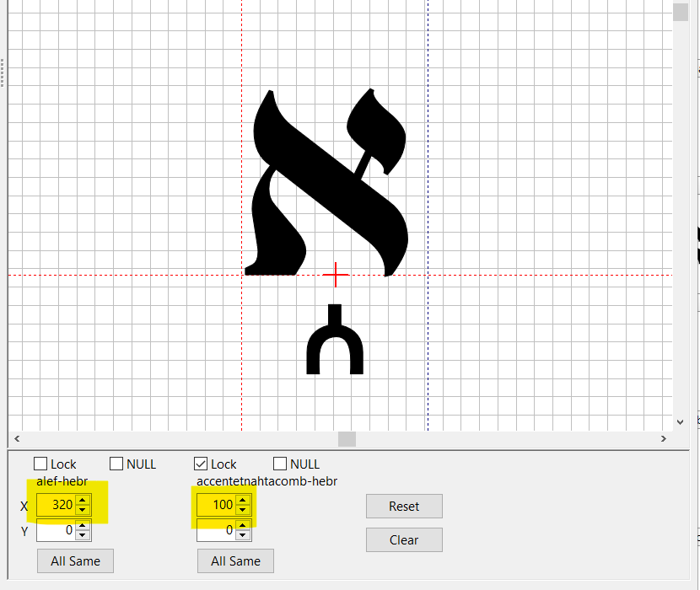
Task: Click the vertical scrollbar down arrow
Action: tap(681, 421)
